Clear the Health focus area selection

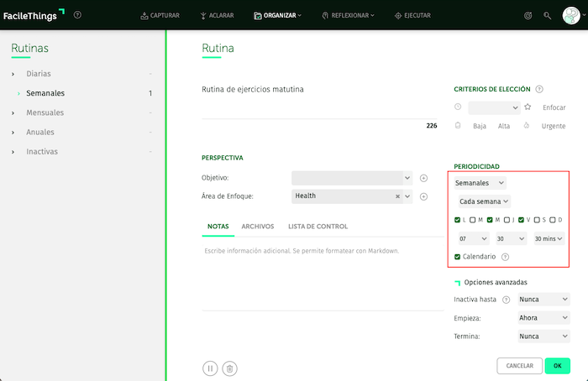pos(397,196)
